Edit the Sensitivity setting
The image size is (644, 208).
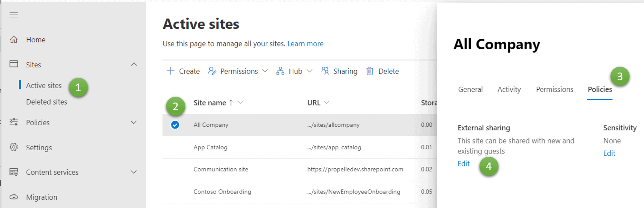click(609, 153)
